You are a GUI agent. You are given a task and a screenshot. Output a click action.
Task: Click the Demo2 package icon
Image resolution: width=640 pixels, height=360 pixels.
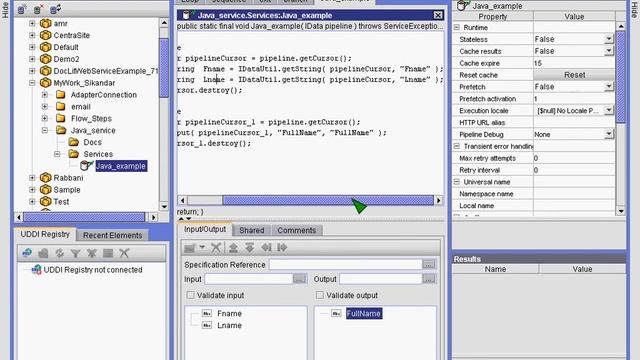[46, 59]
